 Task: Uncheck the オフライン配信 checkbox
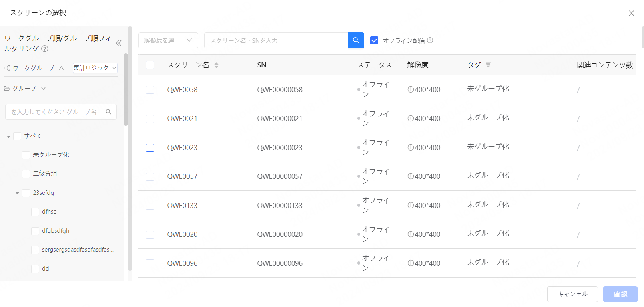(x=374, y=40)
